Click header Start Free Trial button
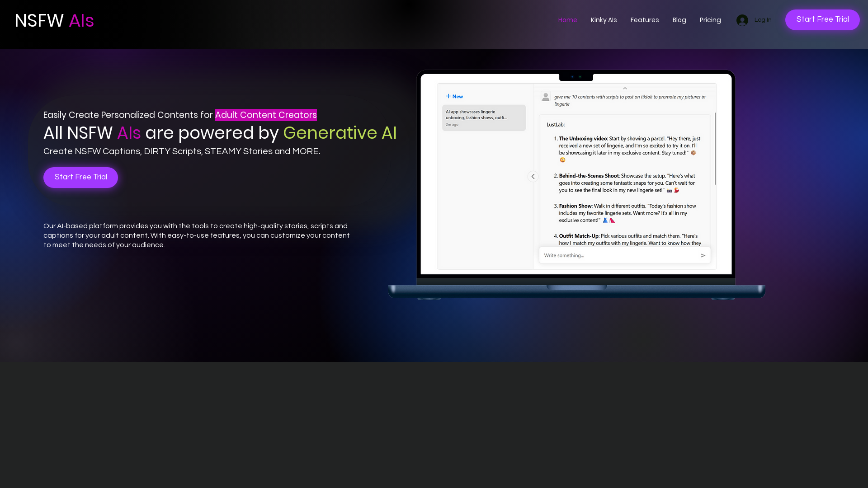This screenshot has width=868, height=488. tap(822, 20)
